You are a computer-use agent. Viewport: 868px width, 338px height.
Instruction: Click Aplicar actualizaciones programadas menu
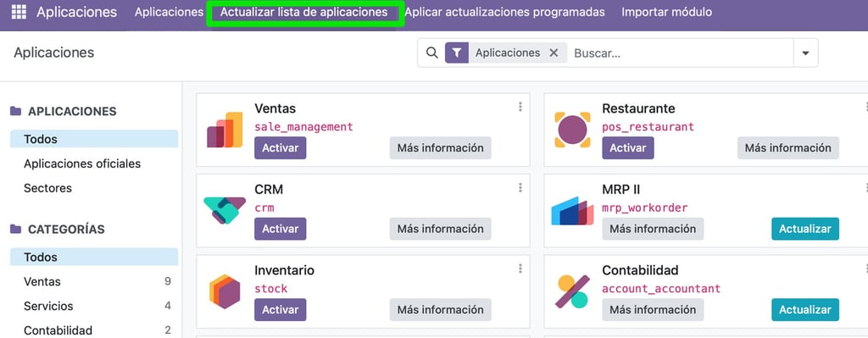(505, 12)
